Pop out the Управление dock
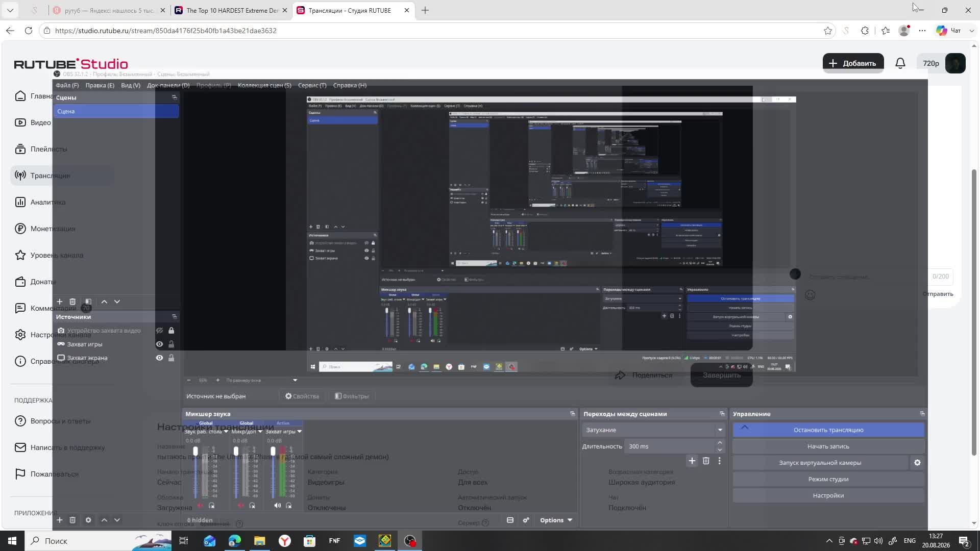The width and height of the screenshot is (980, 551). pos(922,414)
